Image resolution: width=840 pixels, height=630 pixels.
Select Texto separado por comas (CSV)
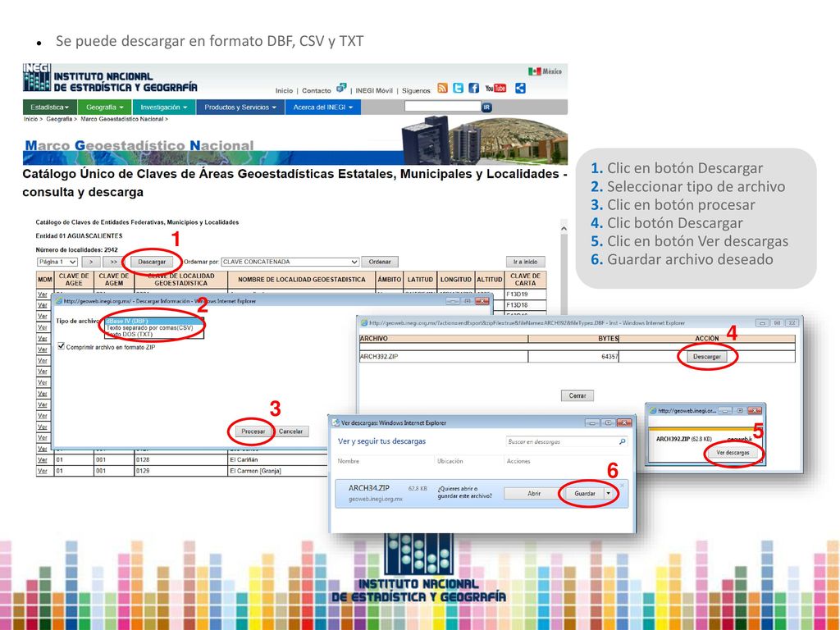(154, 328)
